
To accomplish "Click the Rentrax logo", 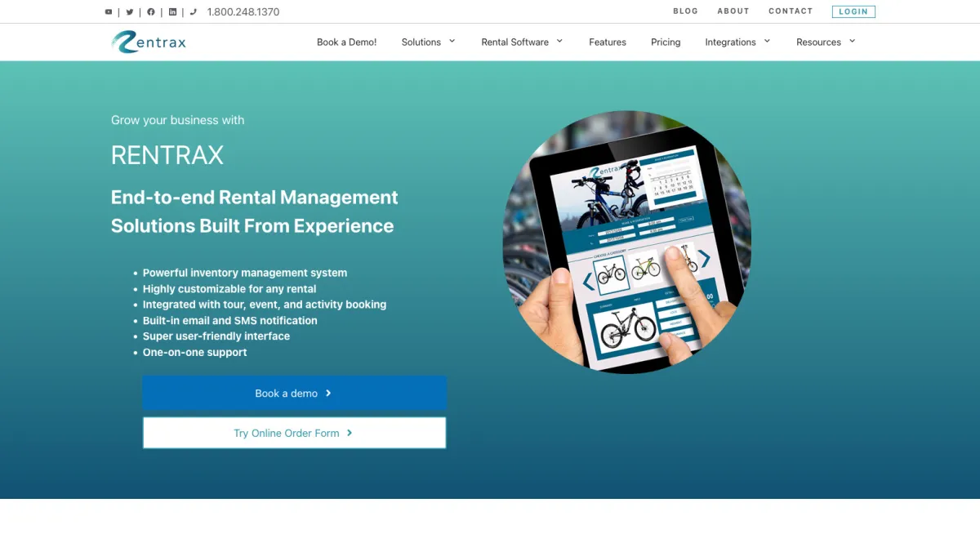I will pyautogui.click(x=149, y=42).
